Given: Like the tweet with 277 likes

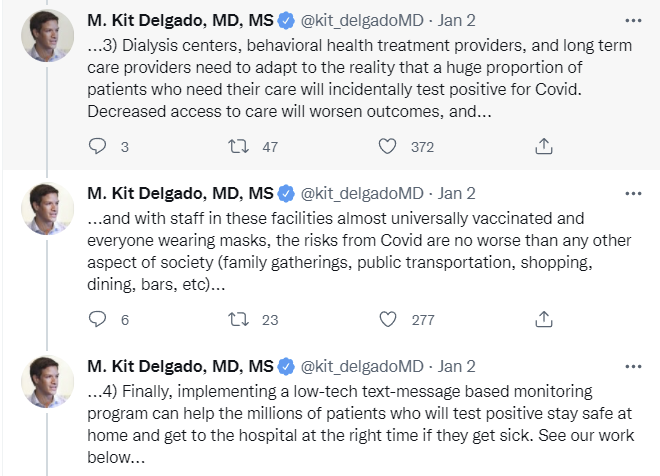Looking at the screenshot, I should [x=387, y=319].
